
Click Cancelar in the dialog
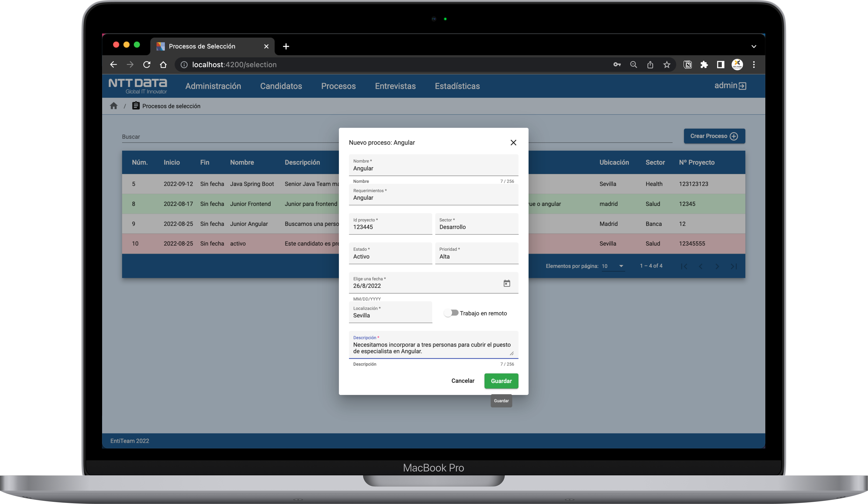[463, 381]
